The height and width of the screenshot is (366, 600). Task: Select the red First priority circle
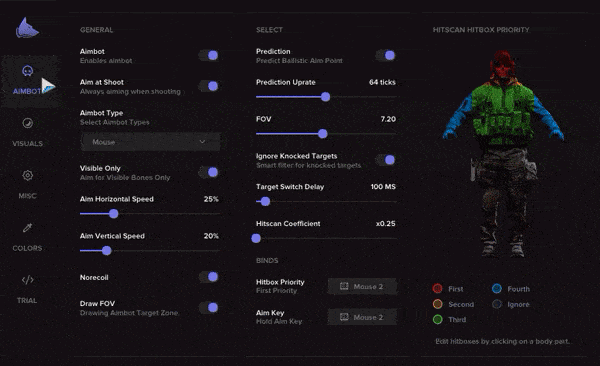[x=437, y=289]
